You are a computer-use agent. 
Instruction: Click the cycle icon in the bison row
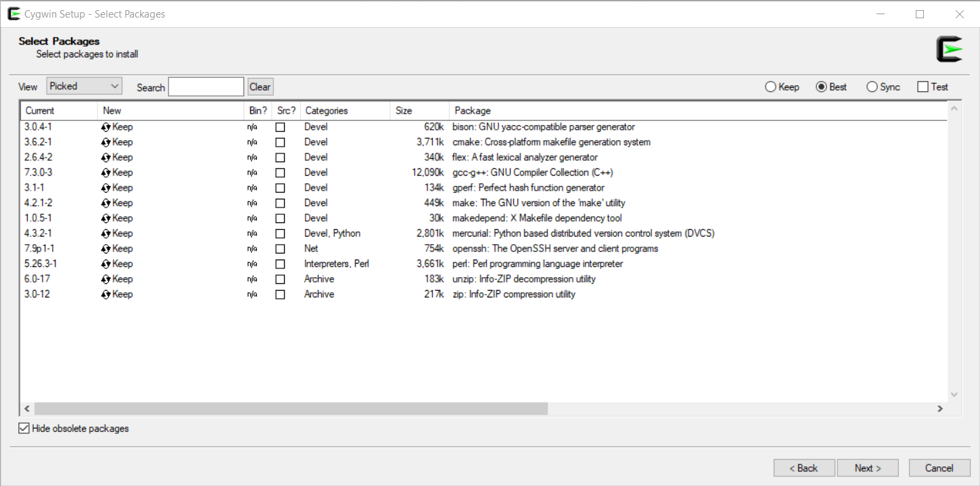coord(106,127)
